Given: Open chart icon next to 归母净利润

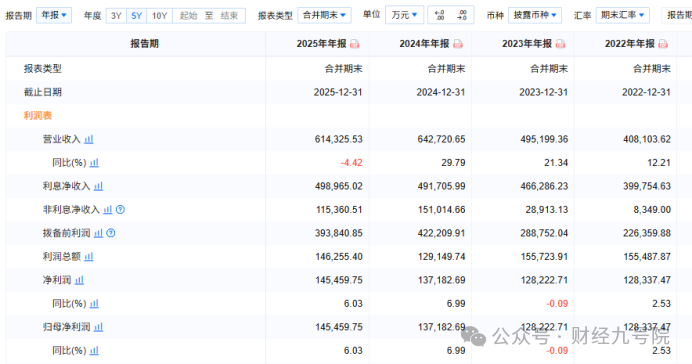Looking at the screenshot, I should 98,327.
